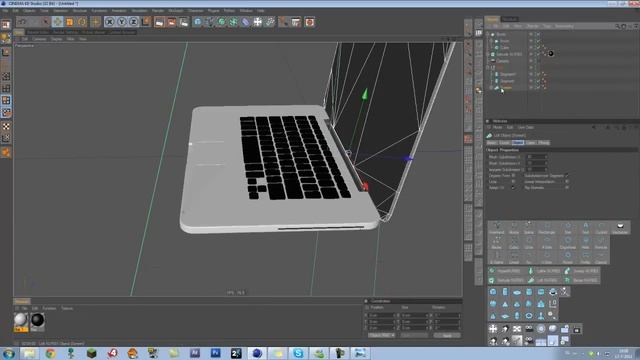This screenshot has width=640, height=360.
Task: Toggle the Loop checkbox
Action: tap(514, 182)
